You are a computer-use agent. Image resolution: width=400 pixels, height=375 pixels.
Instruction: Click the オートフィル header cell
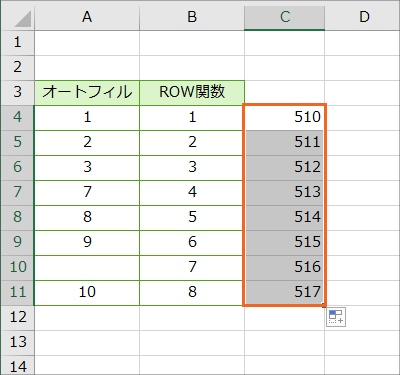click(87, 93)
